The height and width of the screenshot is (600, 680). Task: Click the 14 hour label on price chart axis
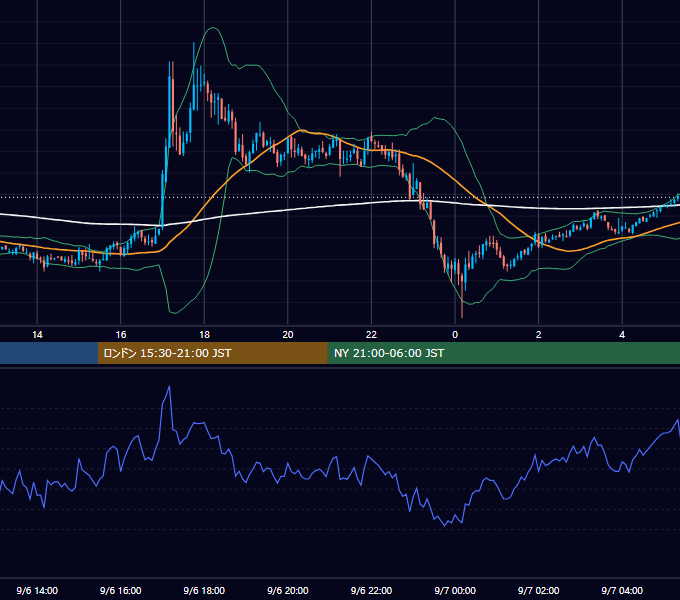(x=37, y=335)
